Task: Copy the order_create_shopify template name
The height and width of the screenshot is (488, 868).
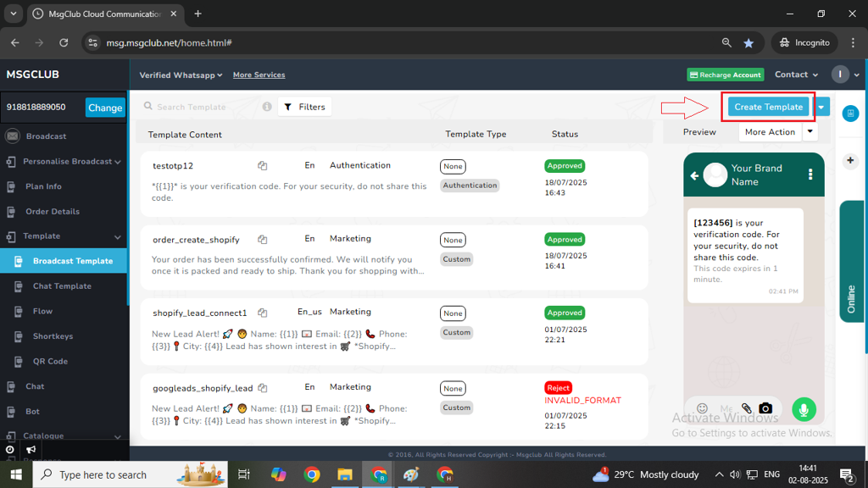Action: tap(263, 240)
